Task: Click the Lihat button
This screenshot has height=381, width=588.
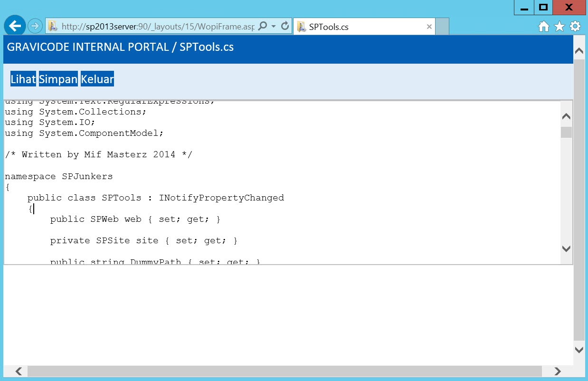Action: pyautogui.click(x=23, y=79)
